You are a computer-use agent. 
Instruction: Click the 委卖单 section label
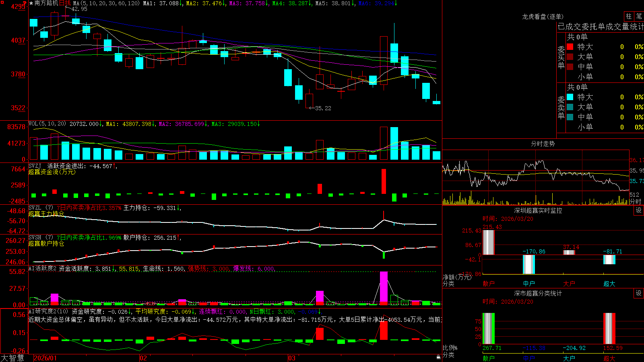561,107
